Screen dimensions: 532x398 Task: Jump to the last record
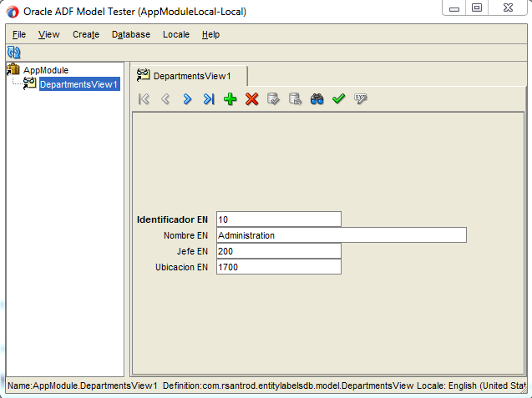pyautogui.click(x=209, y=99)
